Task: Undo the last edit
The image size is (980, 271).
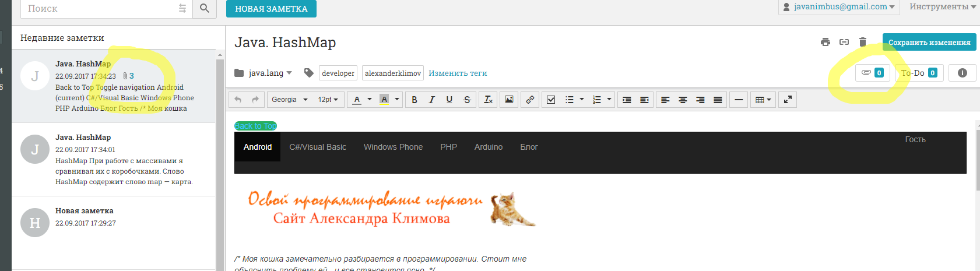Action: [x=238, y=100]
